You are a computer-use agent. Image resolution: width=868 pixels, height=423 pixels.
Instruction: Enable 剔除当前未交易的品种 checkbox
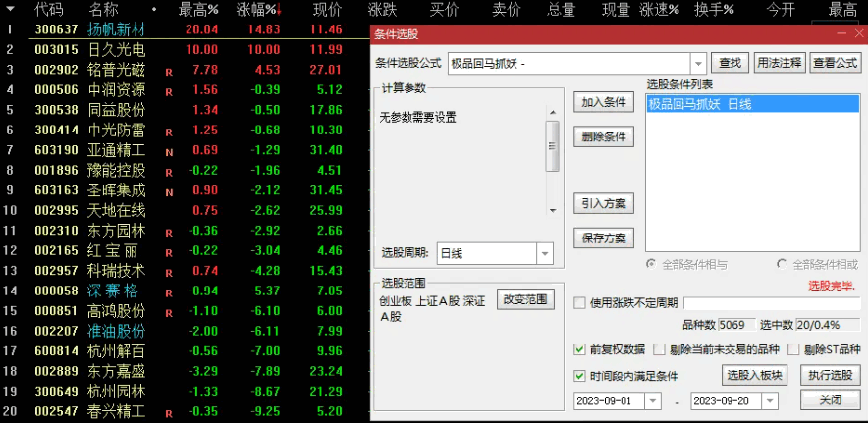tap(659, 349)
